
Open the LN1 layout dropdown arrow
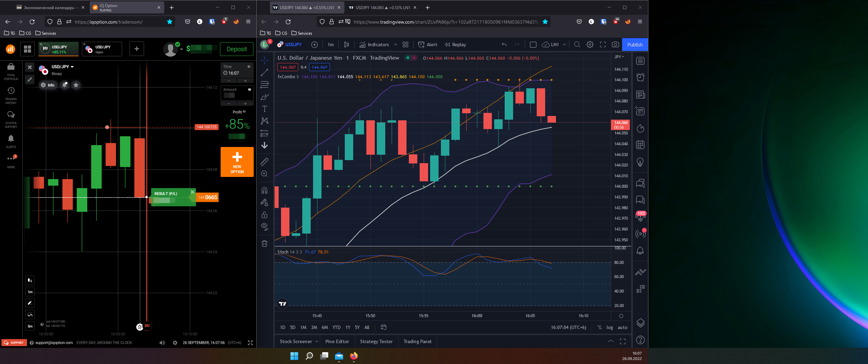click(564, 44)
